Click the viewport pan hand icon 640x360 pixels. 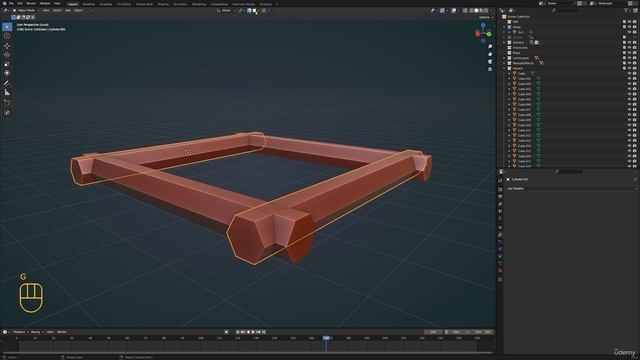[490, 54]
